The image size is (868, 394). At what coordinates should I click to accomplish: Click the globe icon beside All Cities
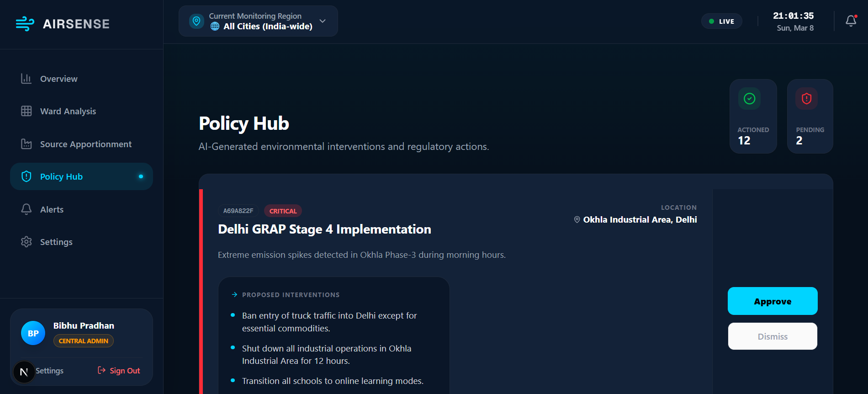coord(215,27)
